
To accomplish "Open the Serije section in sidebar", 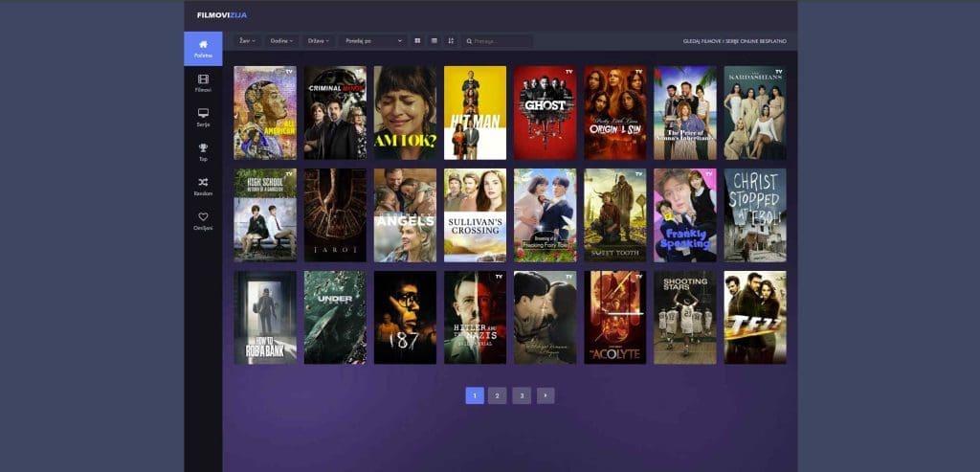I will [203, 118].
